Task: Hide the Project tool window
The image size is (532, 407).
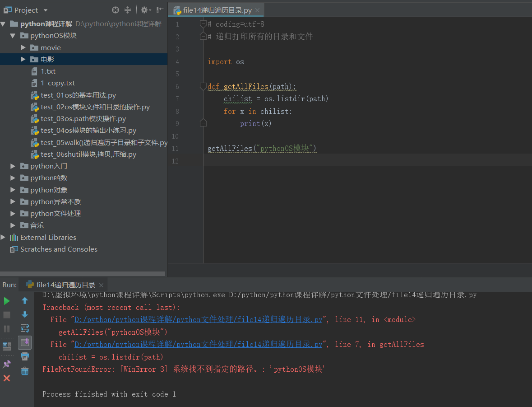Action: pos(160,10)
